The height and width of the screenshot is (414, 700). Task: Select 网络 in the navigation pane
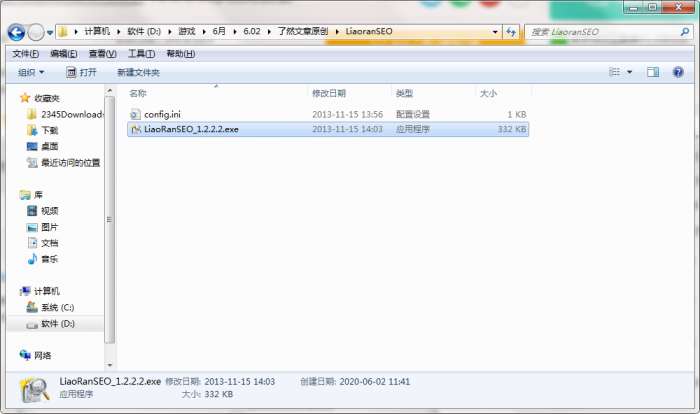point(42,355)
